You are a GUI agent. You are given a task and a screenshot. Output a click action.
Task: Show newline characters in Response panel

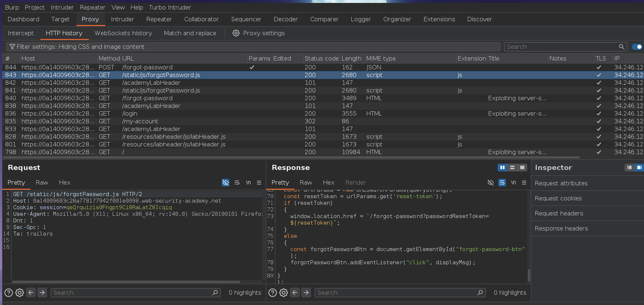513,182
